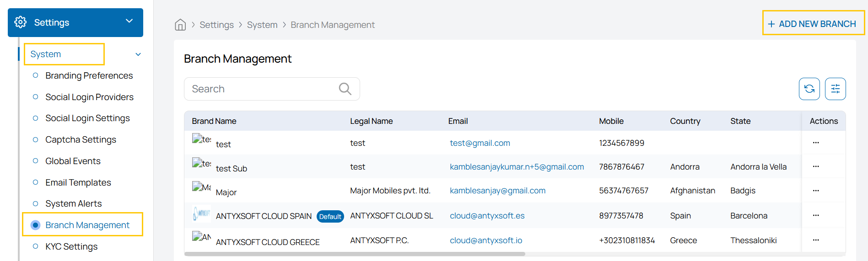Click the search magnifier icon
The image size is (868, 261).
tap(345, 89)
